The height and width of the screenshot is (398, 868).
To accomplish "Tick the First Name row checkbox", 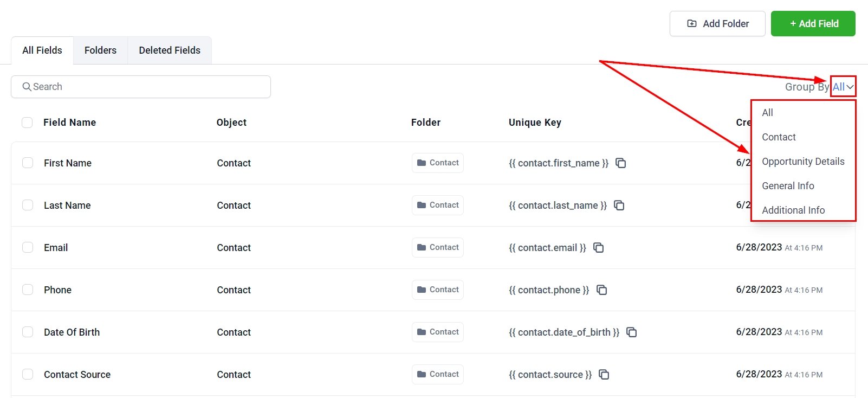I will (28, 163).
